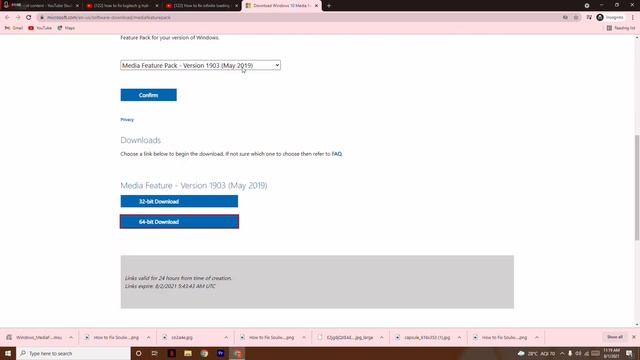Image resolution: width=640 pixels, height=360 pixels.
Task: Click the page vertical scrollbar thumb
Action: (637, 188)
